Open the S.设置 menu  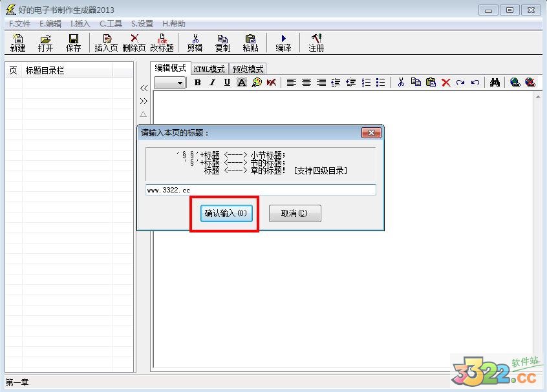pos(142,24)
